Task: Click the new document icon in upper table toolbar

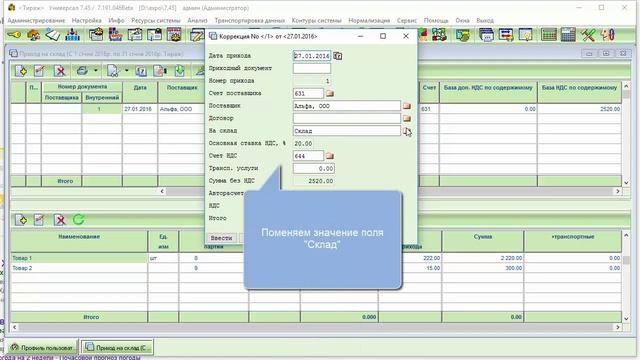Action: [21, 71]
